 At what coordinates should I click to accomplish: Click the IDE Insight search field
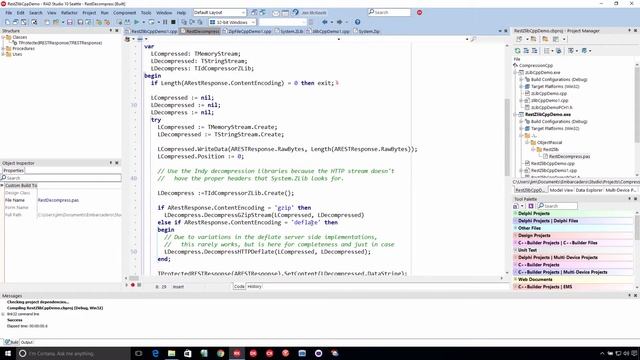[x=389, y=13]
